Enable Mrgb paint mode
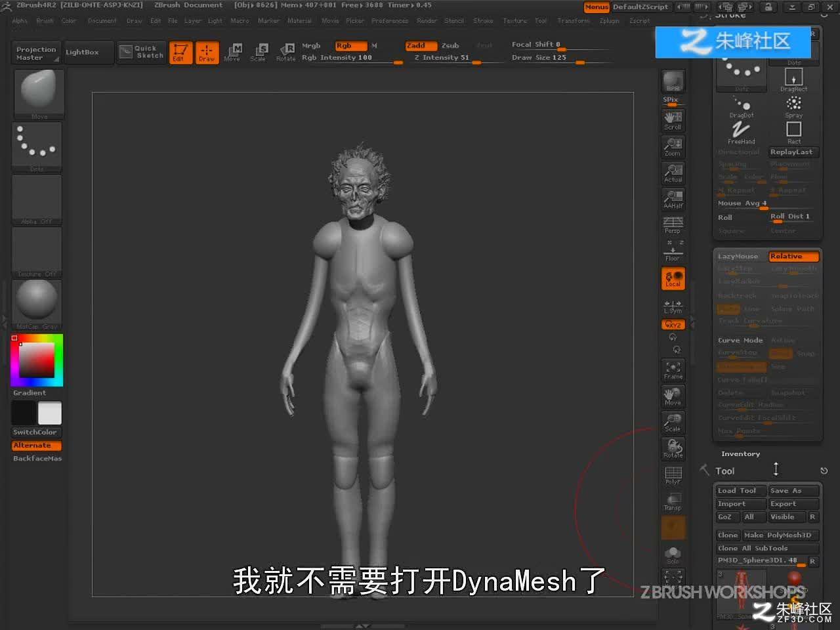The height and width of the screenshot is (630, 840). [x=311, y=46]
